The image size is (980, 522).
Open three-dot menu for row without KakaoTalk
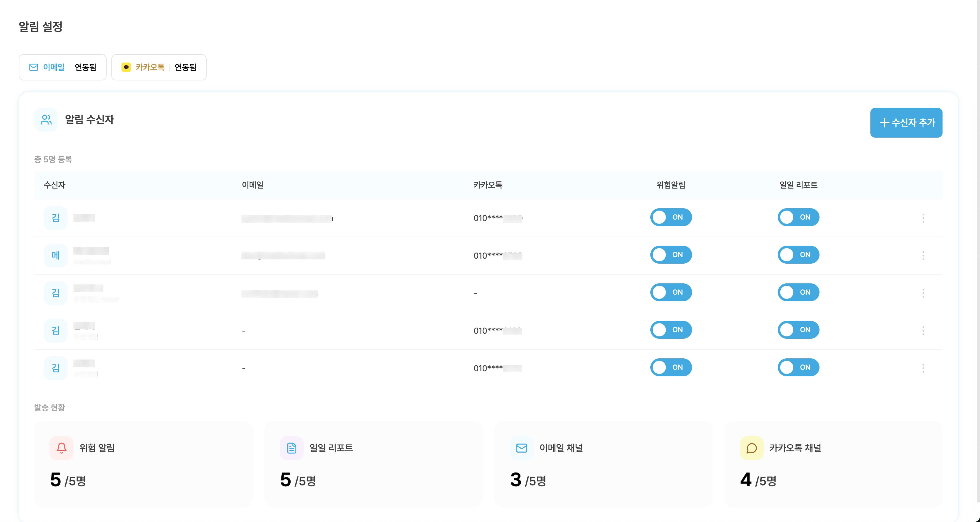tap(923, 293)
